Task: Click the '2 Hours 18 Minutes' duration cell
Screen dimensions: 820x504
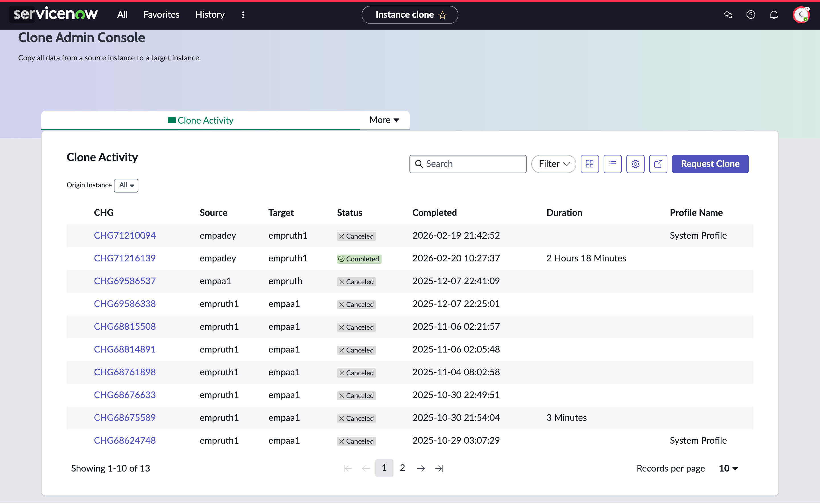Action: click(x=586, y=258)
